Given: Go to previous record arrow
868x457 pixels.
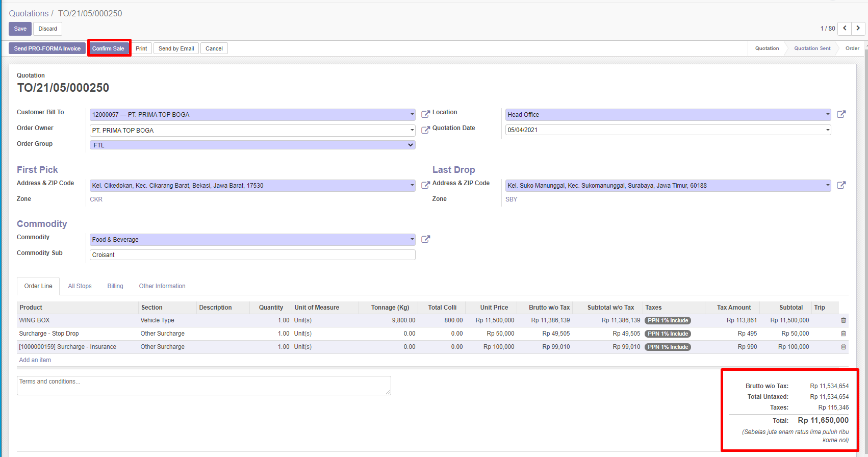Looking at the screenshot, I should click(x=845, y=29).
